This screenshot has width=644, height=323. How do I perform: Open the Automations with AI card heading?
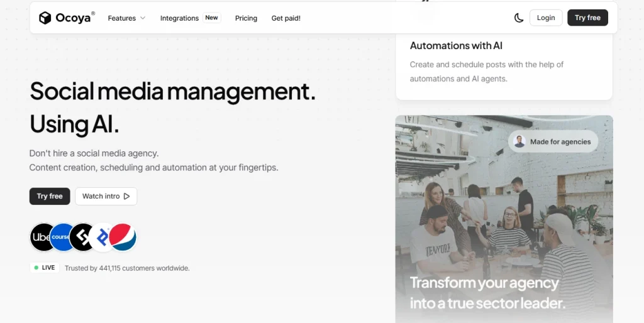point(456,45)
